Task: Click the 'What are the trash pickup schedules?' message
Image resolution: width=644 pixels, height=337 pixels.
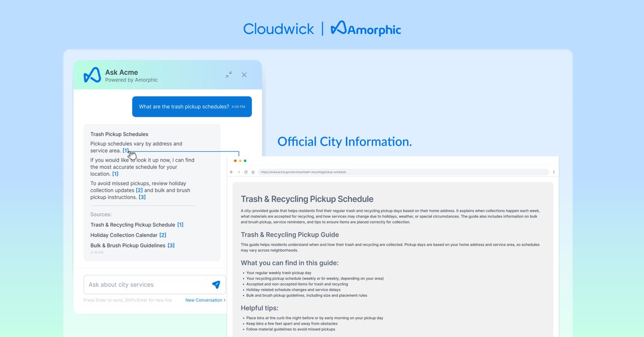Action: (x=192, y=107)
